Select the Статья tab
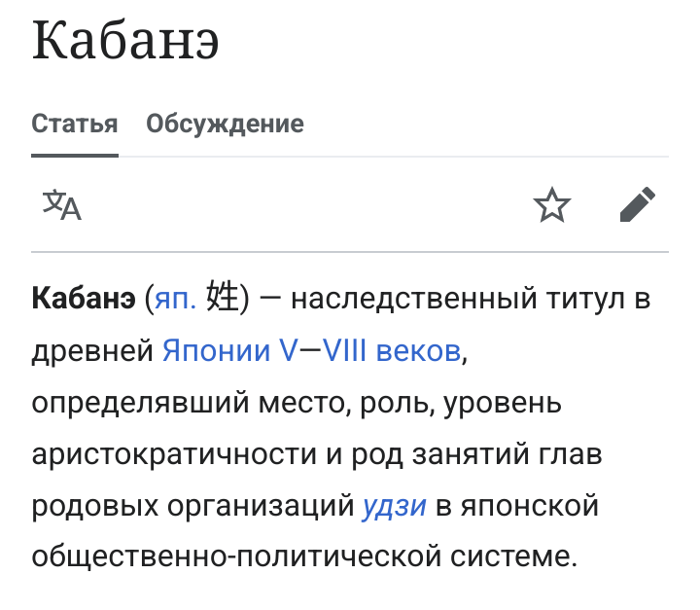 tap(75, 124)
